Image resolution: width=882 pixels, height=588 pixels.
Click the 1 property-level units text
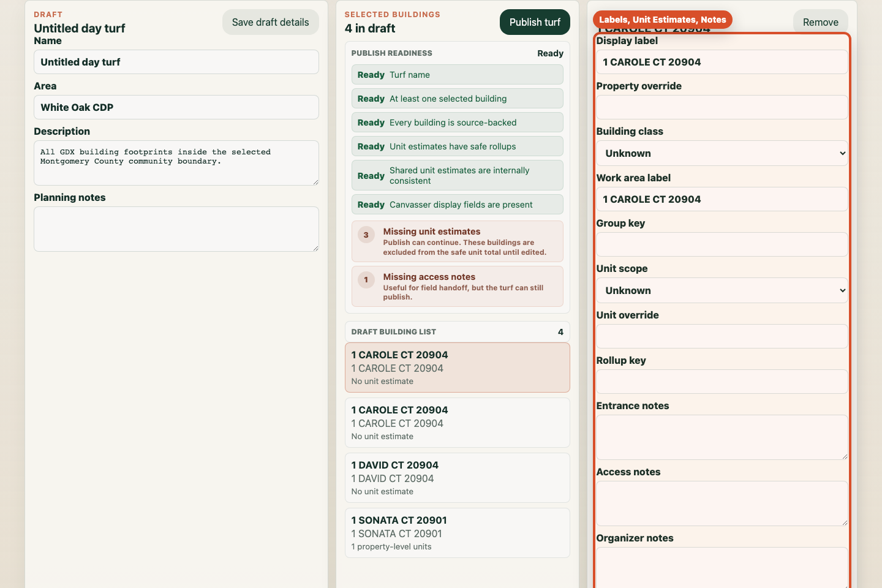[391, 547]
